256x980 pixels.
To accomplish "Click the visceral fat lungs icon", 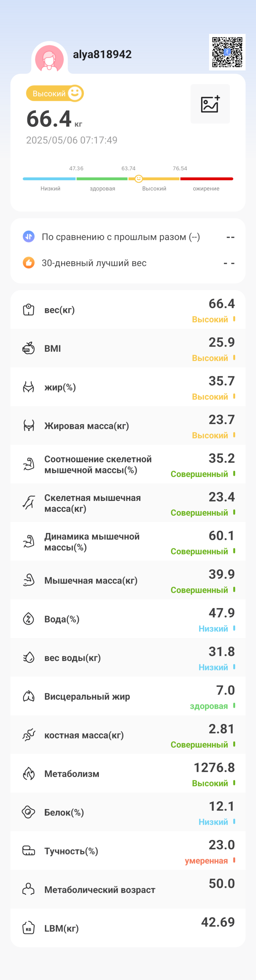I will pos(28,696).
